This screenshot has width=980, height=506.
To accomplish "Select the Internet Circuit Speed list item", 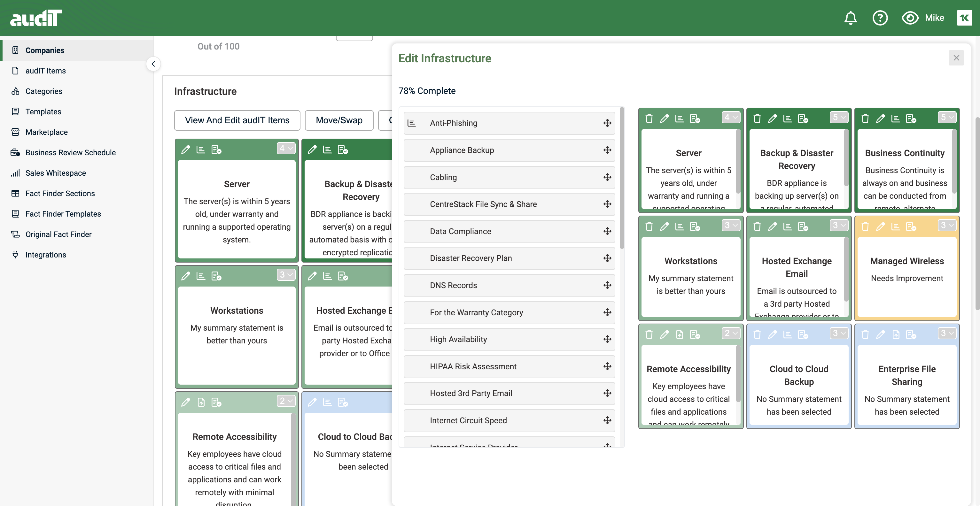I will click(509, 420).
